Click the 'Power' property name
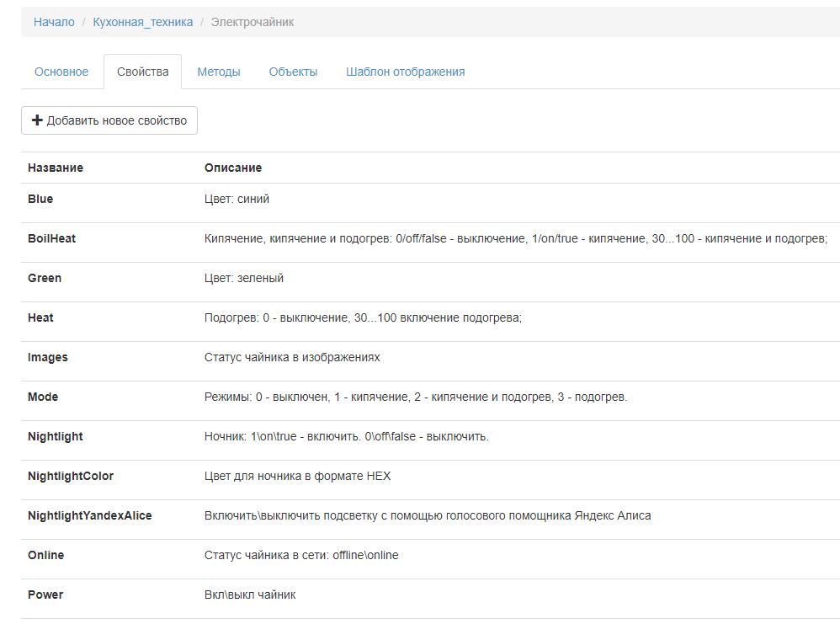 click(x=45, y=595)
